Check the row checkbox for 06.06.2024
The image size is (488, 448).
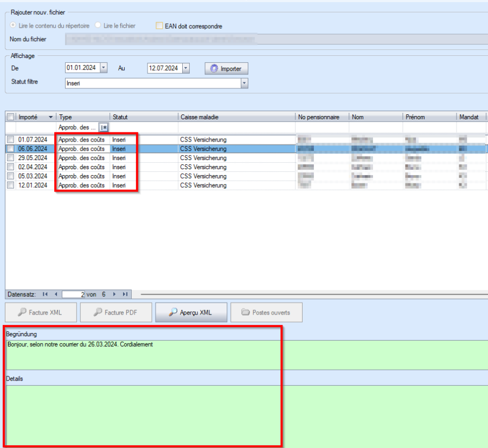(x=11, y=149)
